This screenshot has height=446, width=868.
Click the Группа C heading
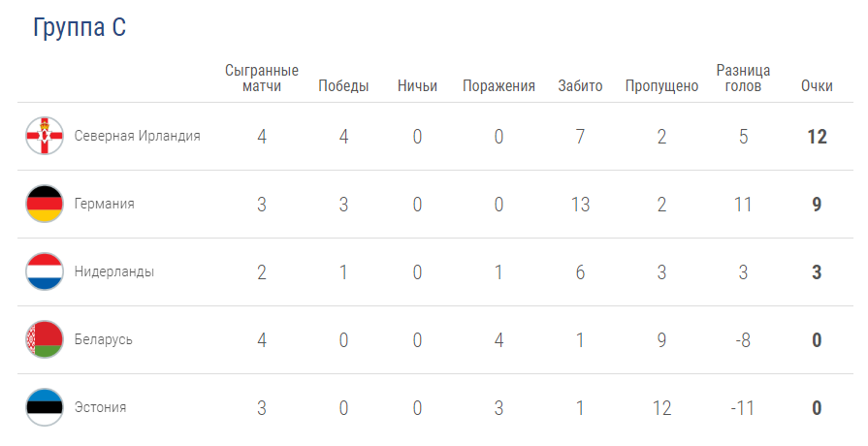80,27
